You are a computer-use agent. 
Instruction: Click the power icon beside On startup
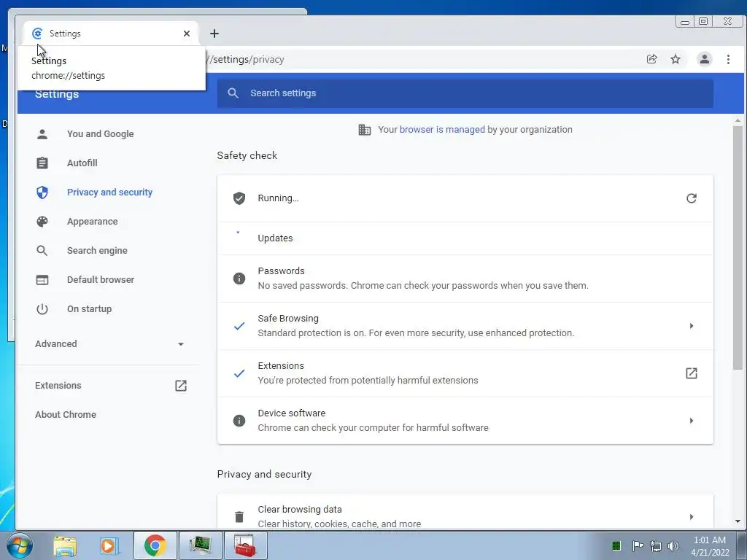point(42,308)
